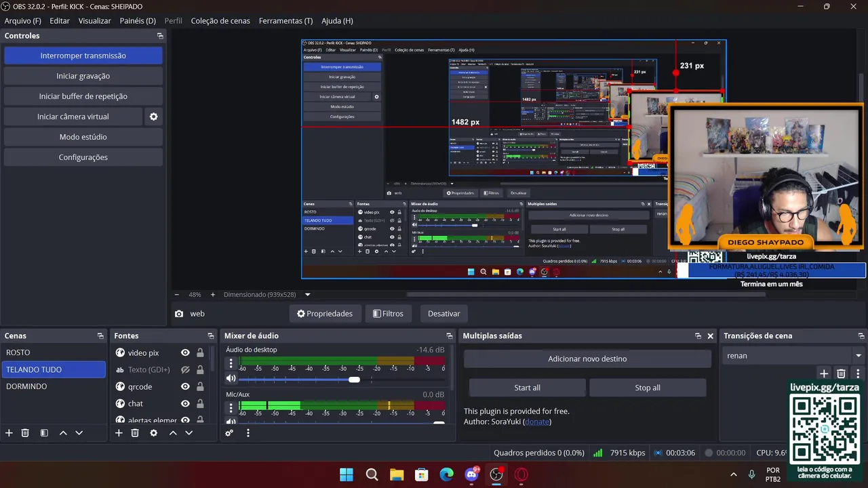The width and height of the screenshot is (868, 488).
Task: Mute Áudio do desktop
Action: (231, 379)
